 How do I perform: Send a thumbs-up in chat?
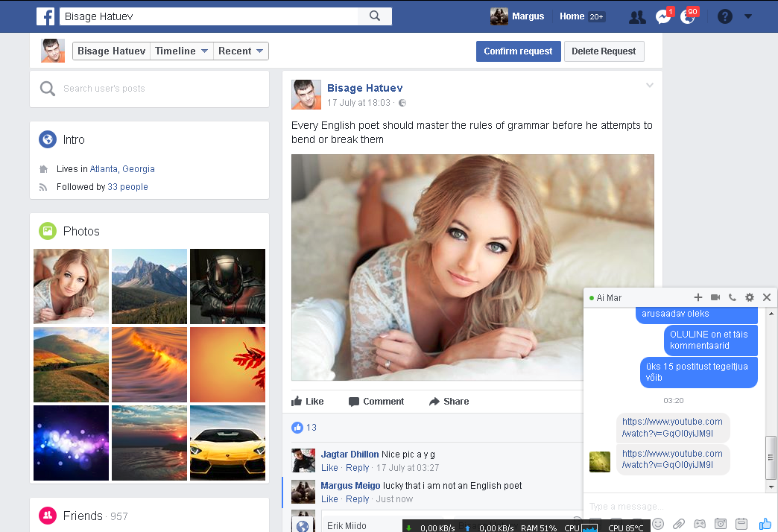pyautogui.click(x=765, y=523)
